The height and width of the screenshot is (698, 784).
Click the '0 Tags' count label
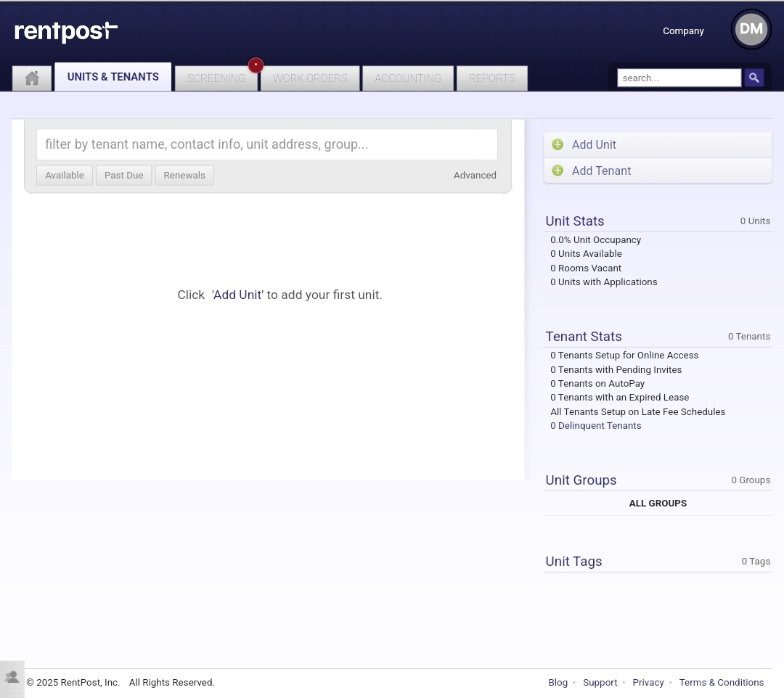coord(756,562)
